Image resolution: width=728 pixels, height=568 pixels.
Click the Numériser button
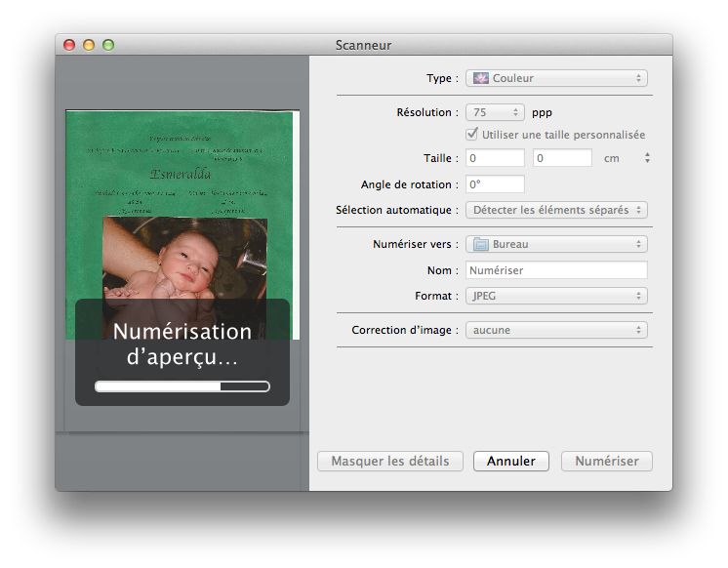[x=607, y=461]
